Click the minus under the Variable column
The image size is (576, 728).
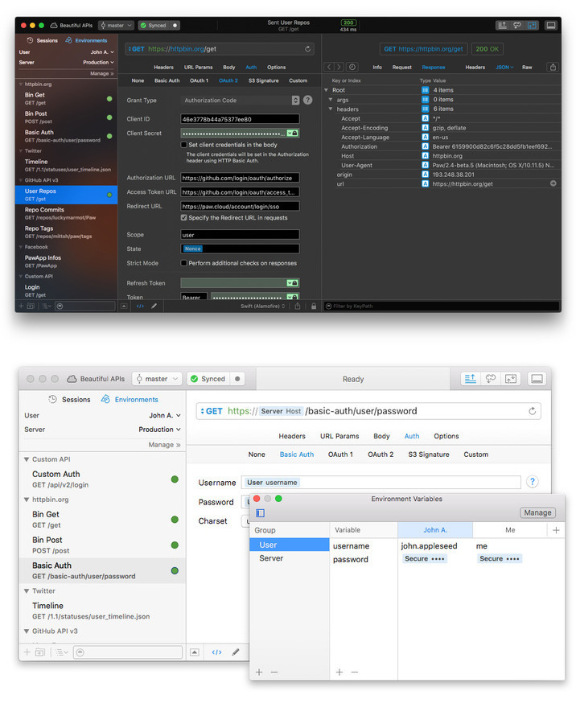point(355,672)
